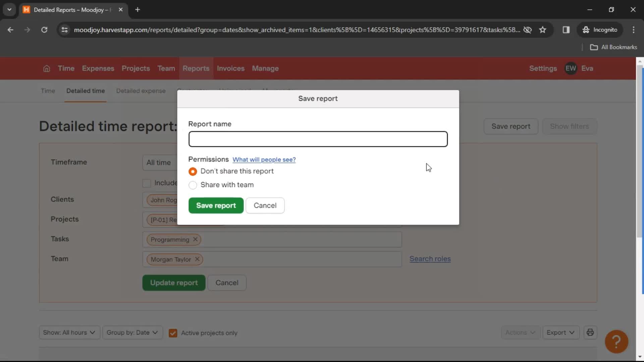Expand Show All hours dropdown
644x362 pixels.
pyautogui.click(x=69, y=333)
